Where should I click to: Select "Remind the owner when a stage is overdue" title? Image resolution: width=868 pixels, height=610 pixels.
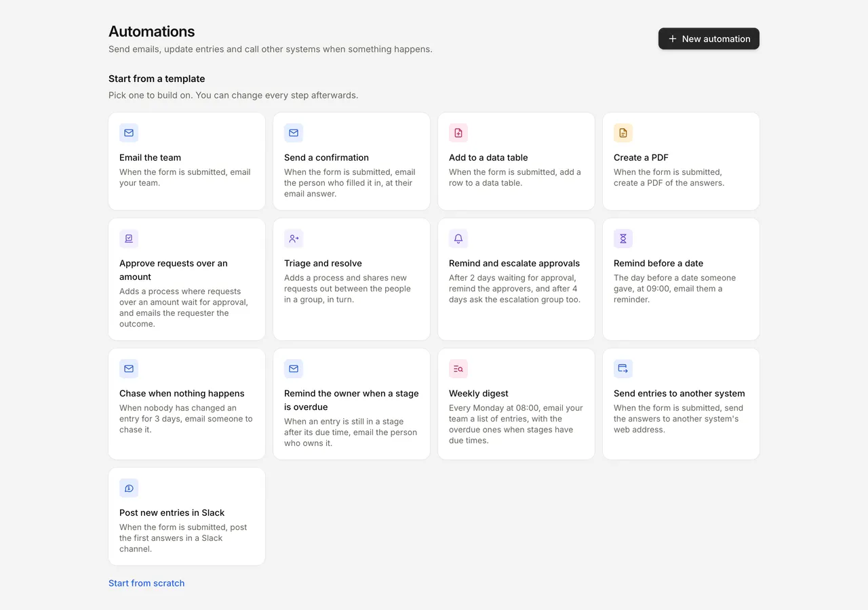click(351, 400)
